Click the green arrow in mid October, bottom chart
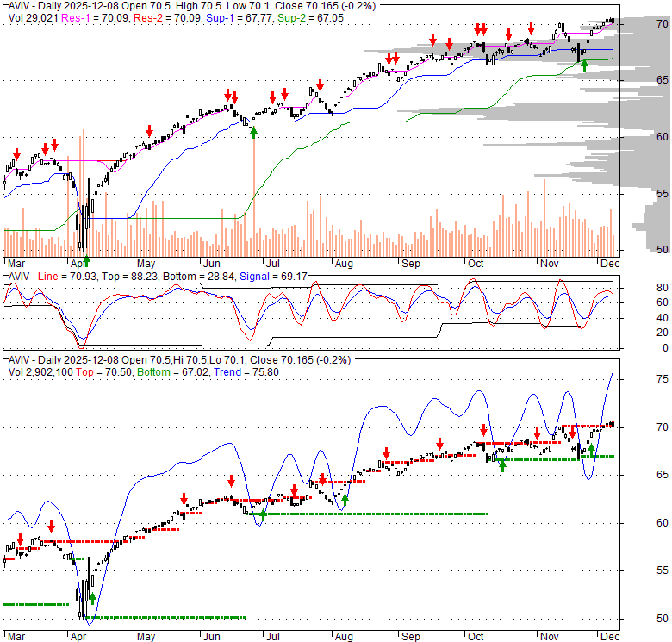The height and width of the screenshot is (642, 672). pos(503,465)
